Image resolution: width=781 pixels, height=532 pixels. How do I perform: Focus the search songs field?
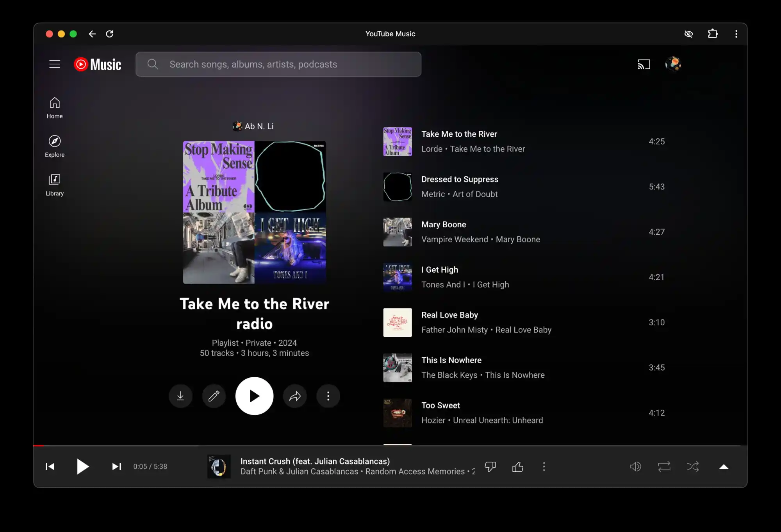coord(278,64)
